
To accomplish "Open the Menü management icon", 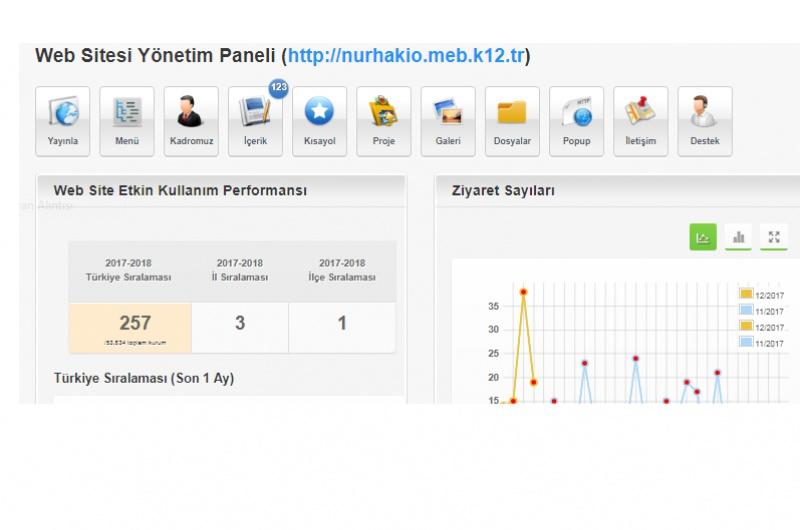I will 127,121.
